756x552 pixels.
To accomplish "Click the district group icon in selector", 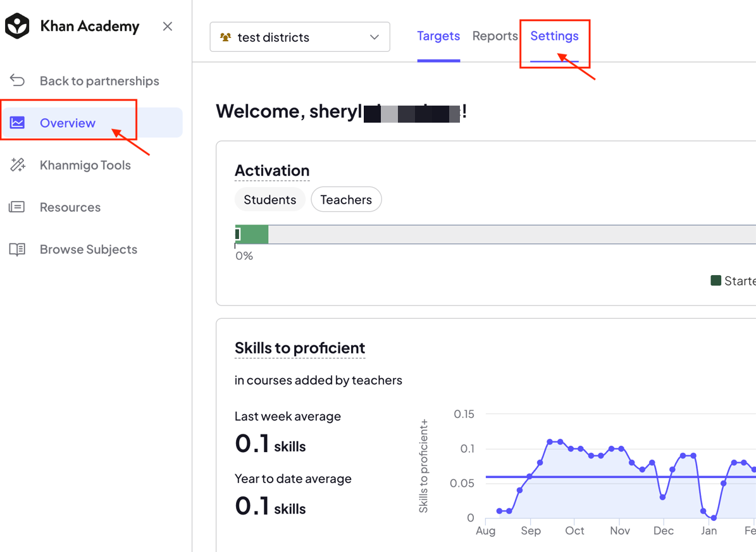I will click(x=225, y=37).
